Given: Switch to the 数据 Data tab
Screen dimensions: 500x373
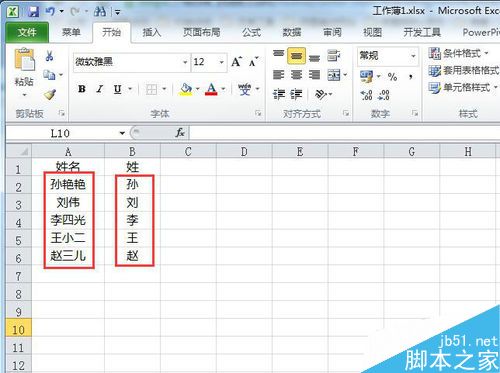Looking at the screenshot, I should (292, 32).
